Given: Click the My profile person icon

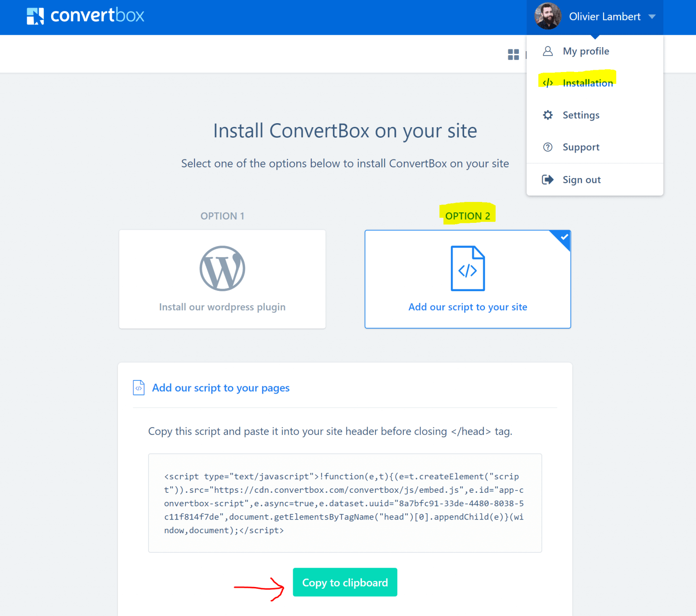Looking at the screenshot, I should (x=548, y=51).
